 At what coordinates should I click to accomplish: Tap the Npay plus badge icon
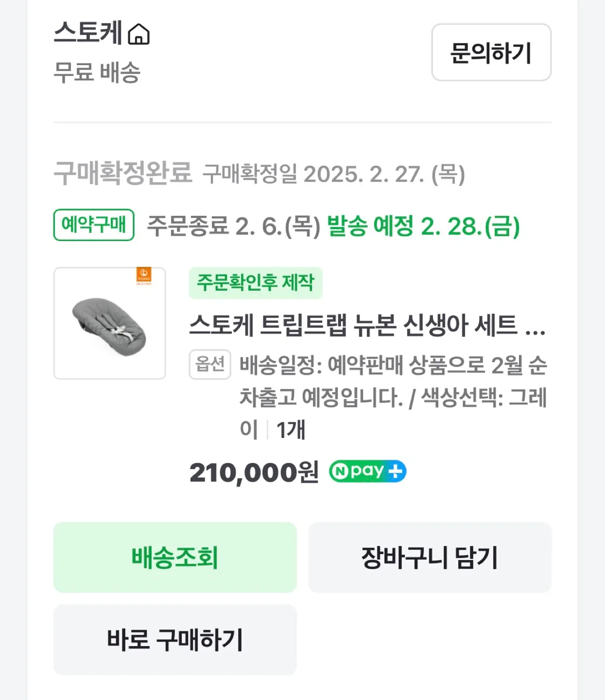click(x=367, y=472)
